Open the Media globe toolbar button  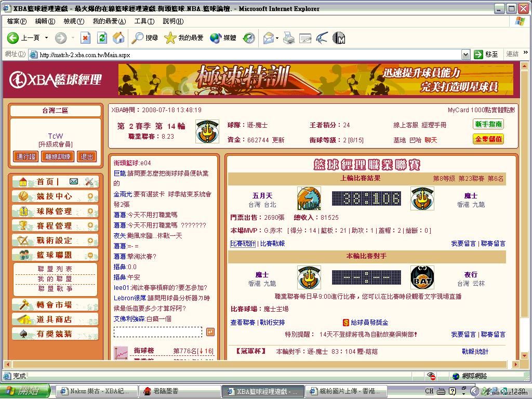tap(223, 37)
